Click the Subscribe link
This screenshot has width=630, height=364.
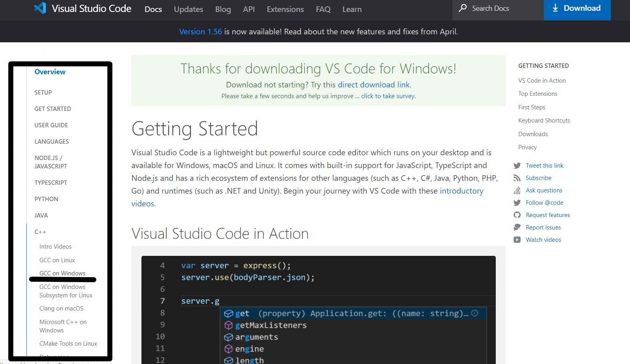pos(539,178)
